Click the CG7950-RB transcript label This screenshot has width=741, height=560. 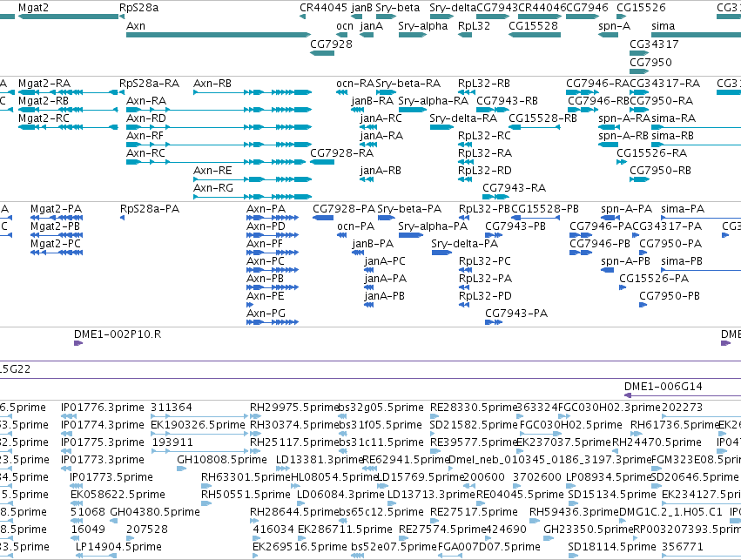point(660,171)
